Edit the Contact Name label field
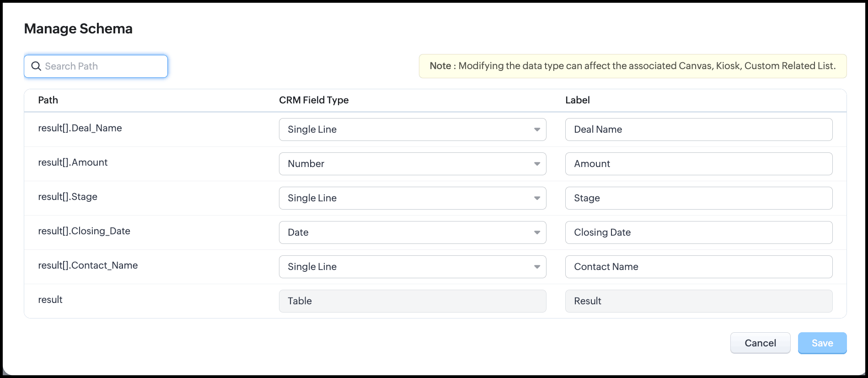868x378 pixels. (x=698, y=267)
